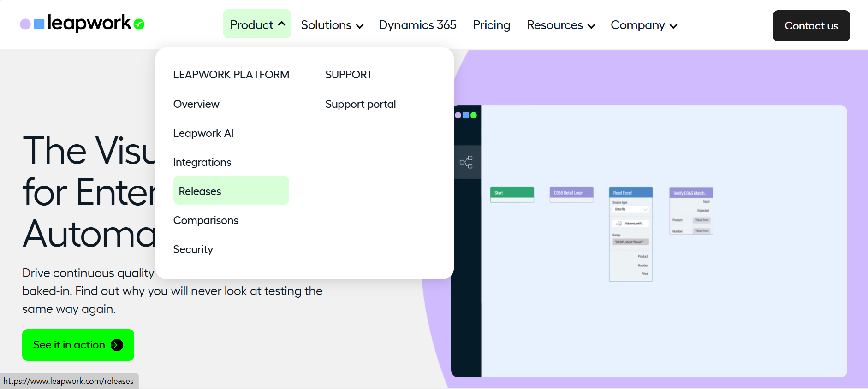This screenshot has width=868, height=389.
Task: Open Comparisons in the Product menu
Action: coord(206,220)
